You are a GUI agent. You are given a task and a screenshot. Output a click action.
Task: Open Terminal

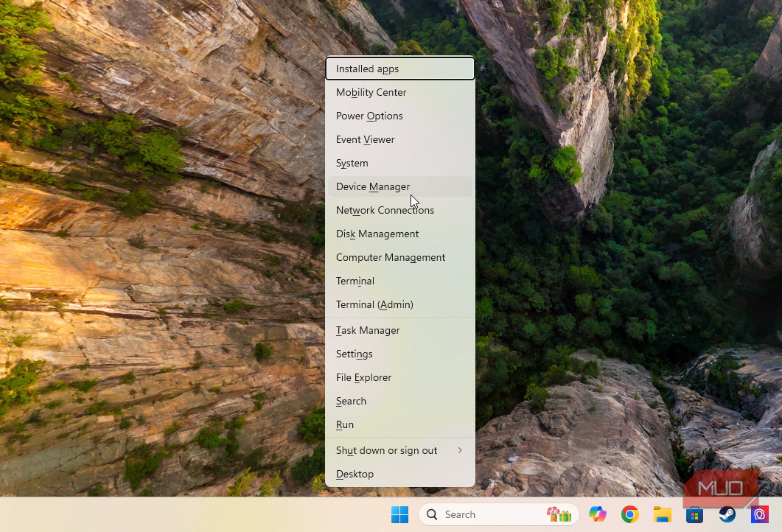pos(400,281)
